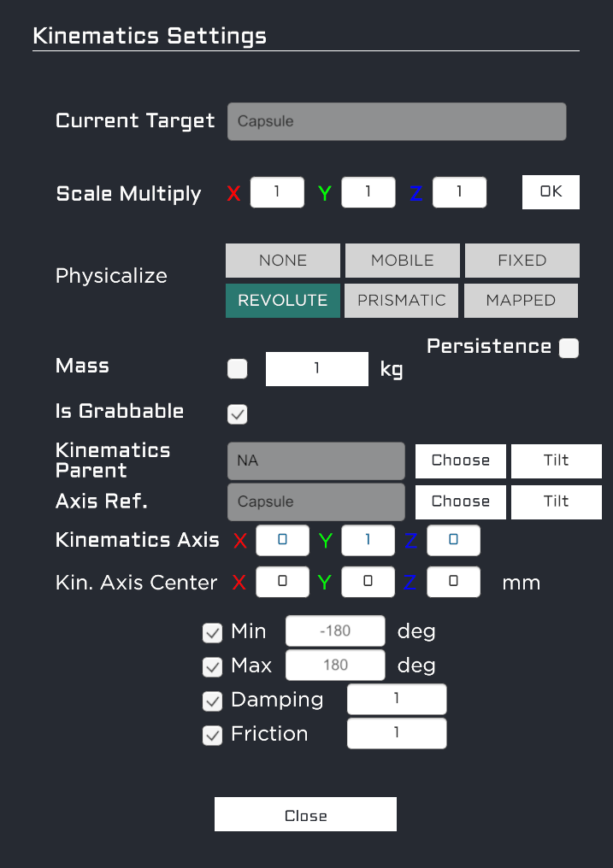Select the PRISMATIC physicalize mode
This screenshot has width=613, height=868.
[x=402, y=301]
